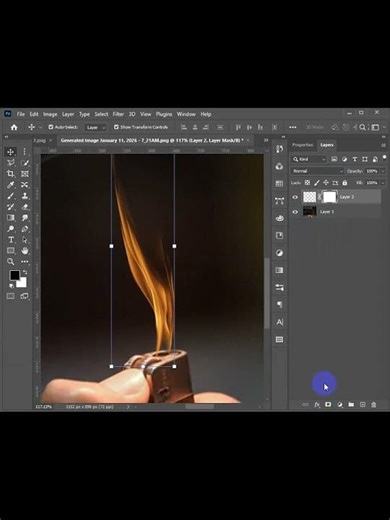
Task: Select the Content-Aware Move tool
Action: [24, 185]
